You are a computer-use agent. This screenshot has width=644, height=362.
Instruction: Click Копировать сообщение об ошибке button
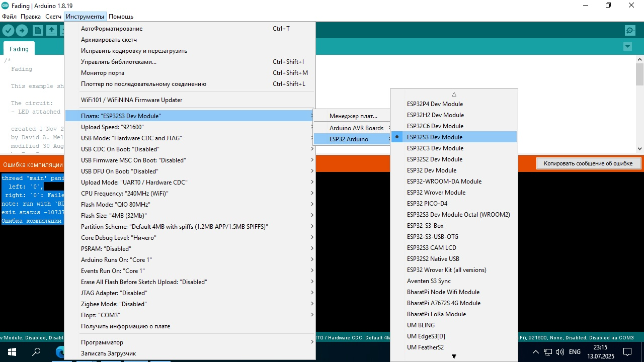click(x=588, y=163)
